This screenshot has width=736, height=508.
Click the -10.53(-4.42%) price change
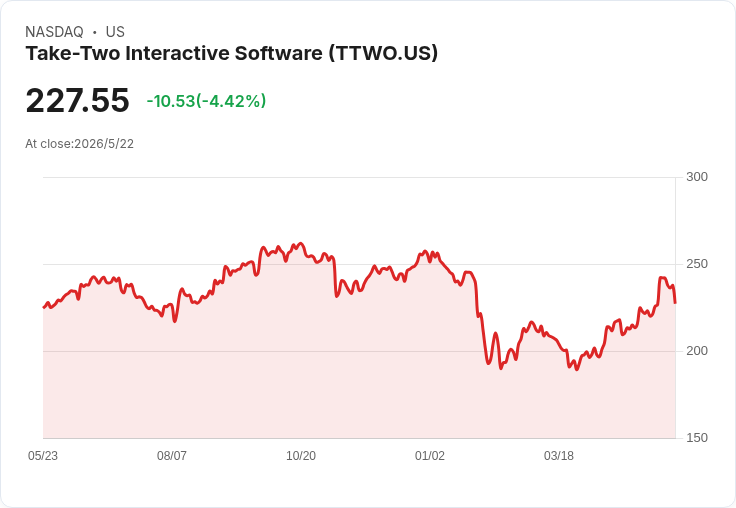(x=207, y=101)
